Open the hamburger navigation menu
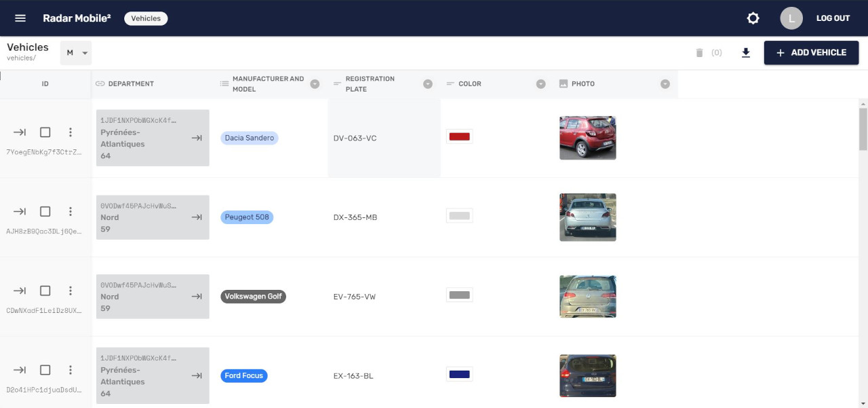The height and width of the screenshot is (408, 868). pyautogui.click(x=20, y=18)
